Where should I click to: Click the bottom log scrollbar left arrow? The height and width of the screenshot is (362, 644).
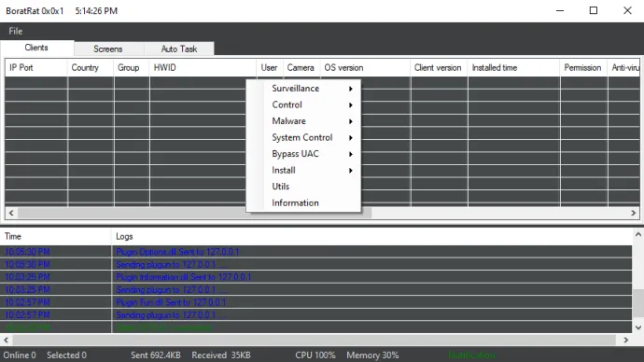tap(7, 340)
